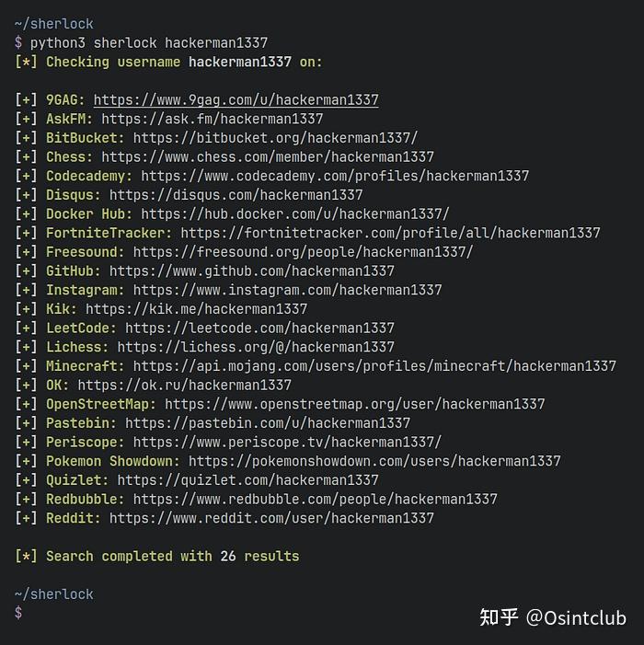Open the Pokemon Showdown users URL

pyautogui.click(x=374, y=461)
